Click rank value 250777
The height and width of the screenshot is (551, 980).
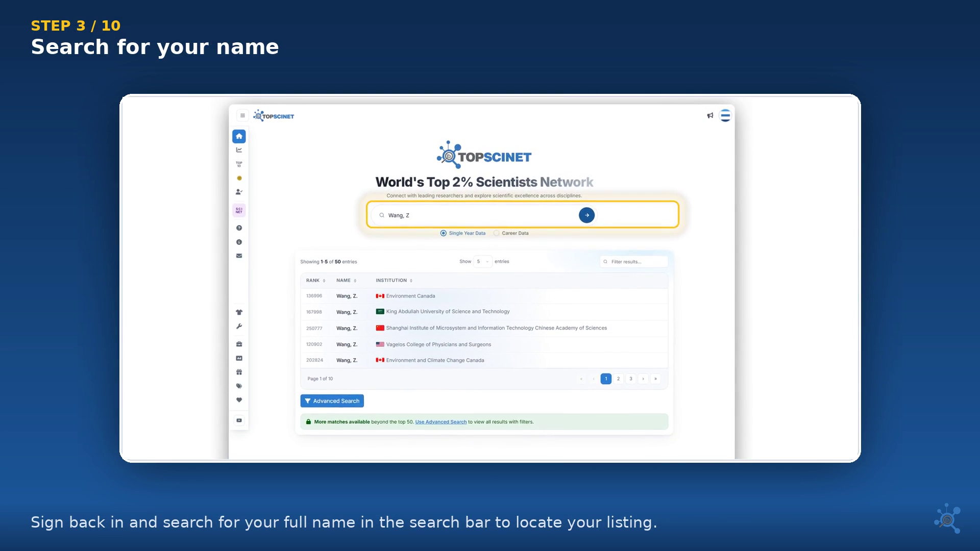click(314, 329)
